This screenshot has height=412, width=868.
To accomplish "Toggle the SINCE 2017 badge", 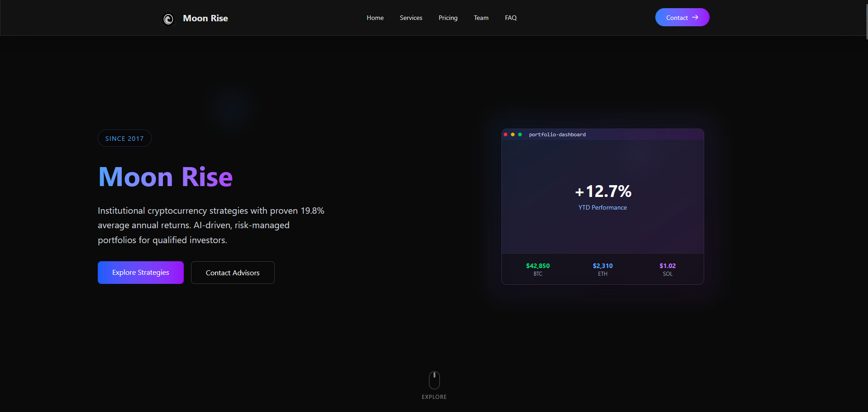I will pyautogui.click(x=124, y=138).
